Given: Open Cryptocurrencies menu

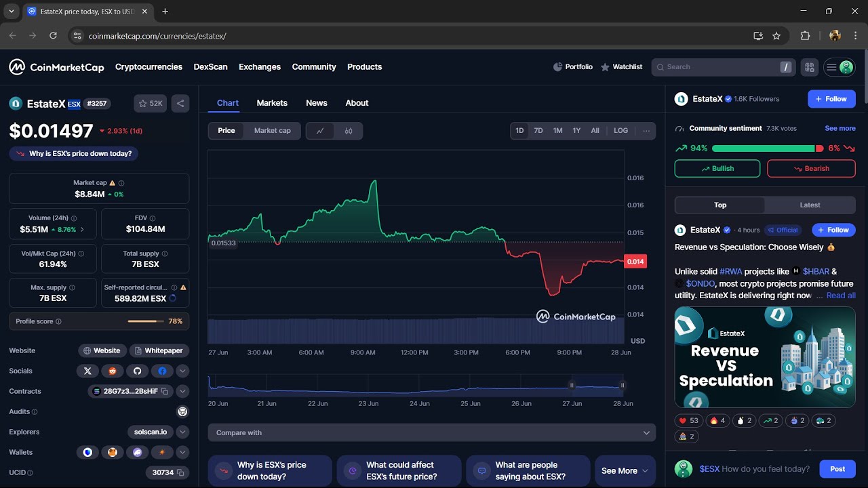Looking at the screenshot, I should [x=149, y=67].
